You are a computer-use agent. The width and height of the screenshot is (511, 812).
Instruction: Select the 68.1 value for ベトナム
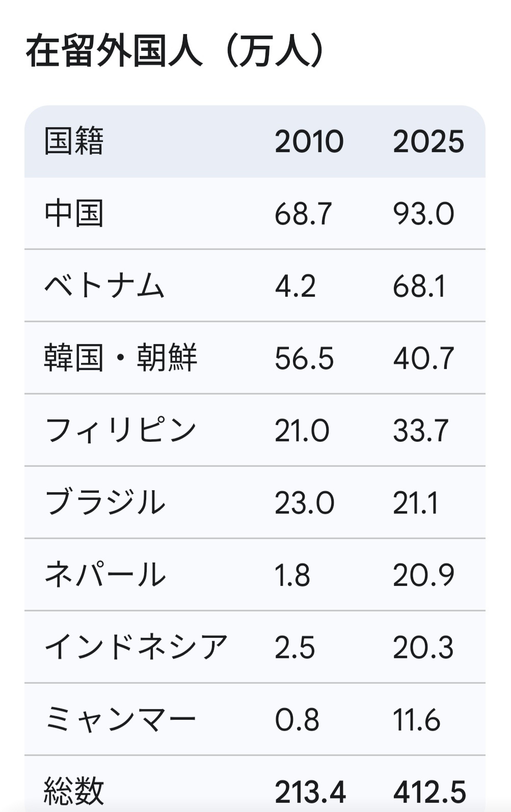[419, 286]
